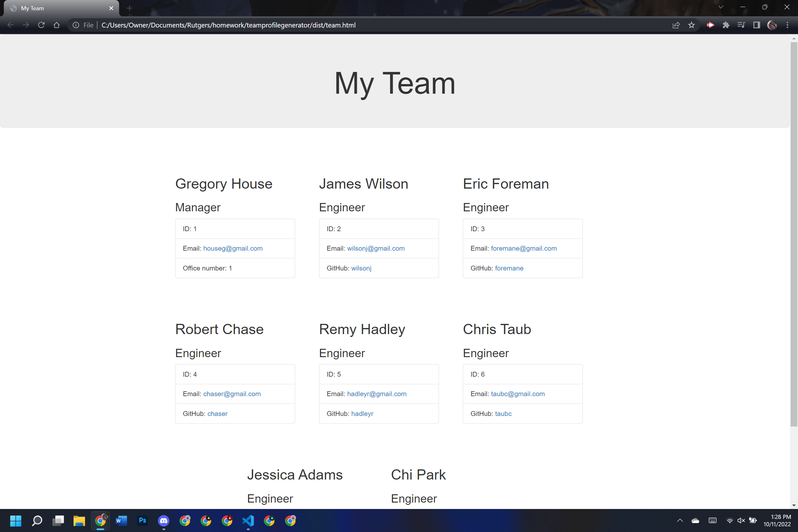Launch Photoshop from the taskbar

143,520
